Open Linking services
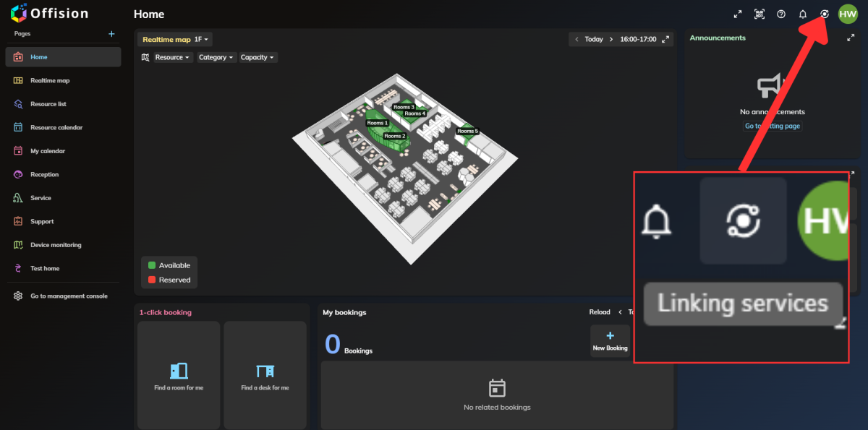Viewport: 868px width, 430px height. coord(824,13)
